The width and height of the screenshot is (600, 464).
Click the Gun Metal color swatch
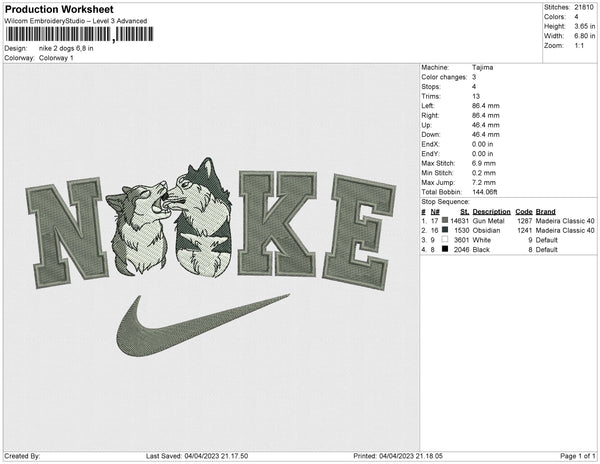pos(445,220)
